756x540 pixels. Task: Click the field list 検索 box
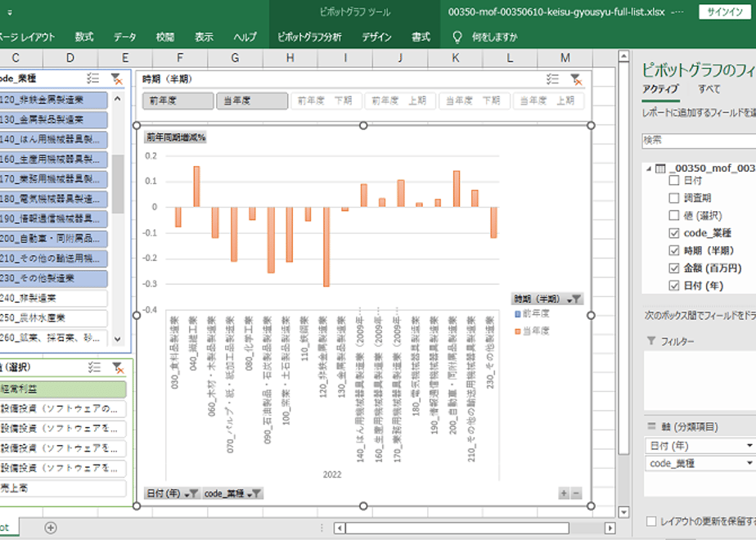pyautogui.click(x=699, y=140)
